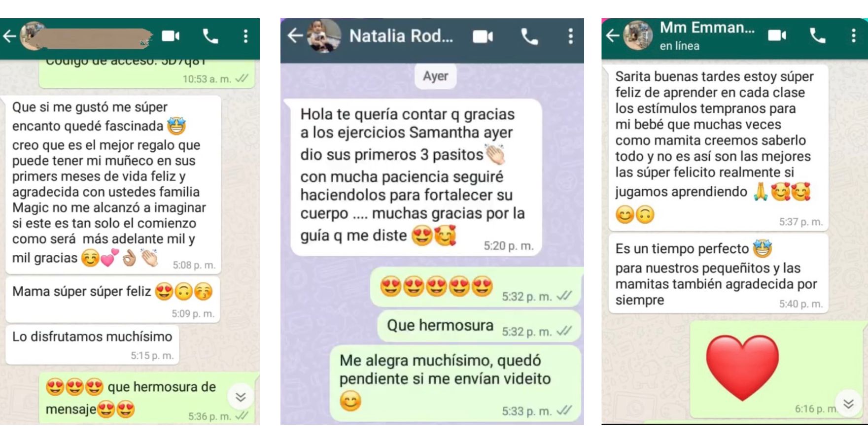Jump to bottom of Mm Emman... chat

click(x=848, y=404)
